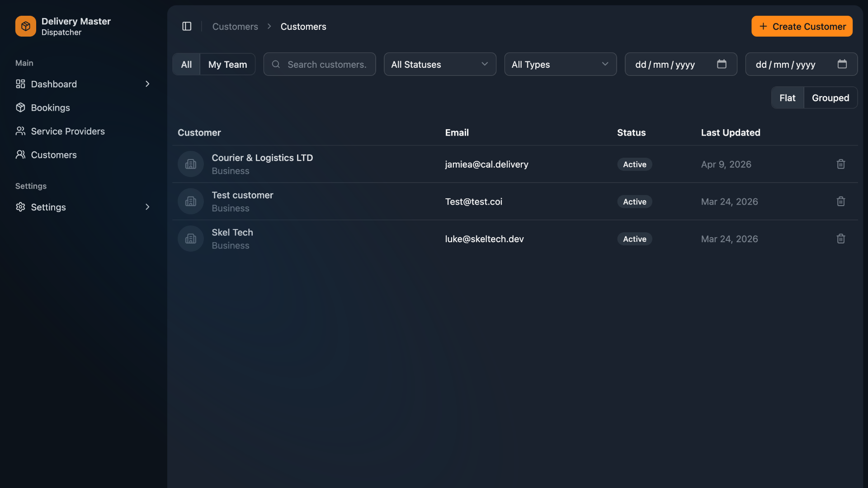The height and width of the screenshot is (488, 868).
Task: Click the Bookings package icon in sidebar
Action: click(20, 108)
